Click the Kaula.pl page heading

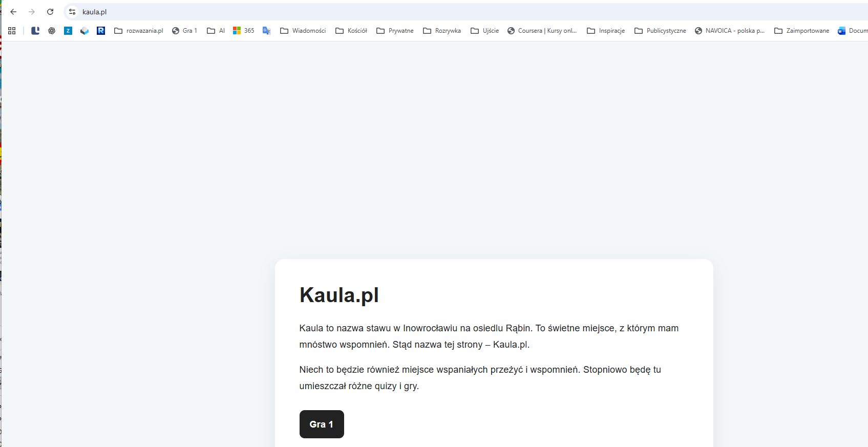coord(339,295)
